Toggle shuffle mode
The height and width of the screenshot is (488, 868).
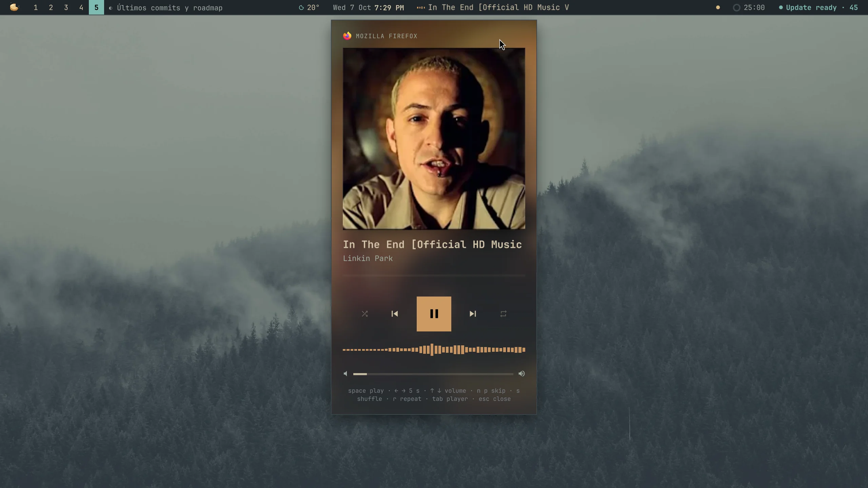[x=365, y=314]
